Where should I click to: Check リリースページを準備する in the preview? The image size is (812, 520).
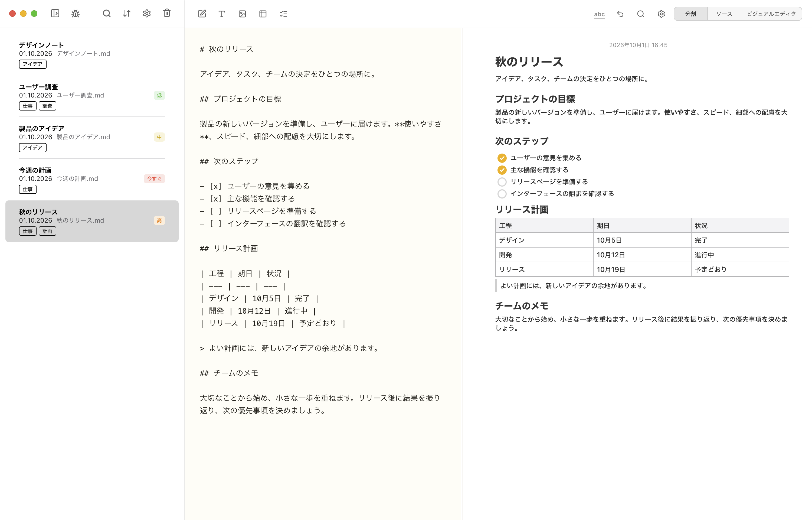(502, 182)
